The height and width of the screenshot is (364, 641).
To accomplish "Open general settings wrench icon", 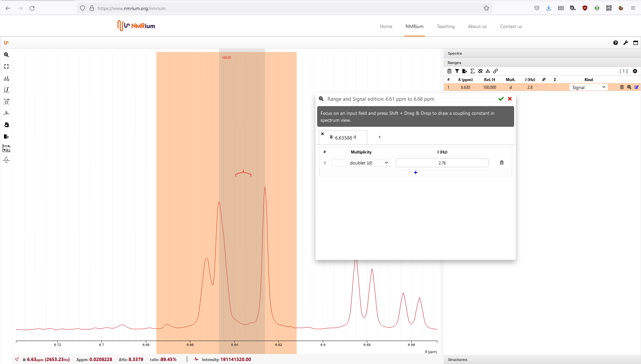I will (x=626, y=43).
